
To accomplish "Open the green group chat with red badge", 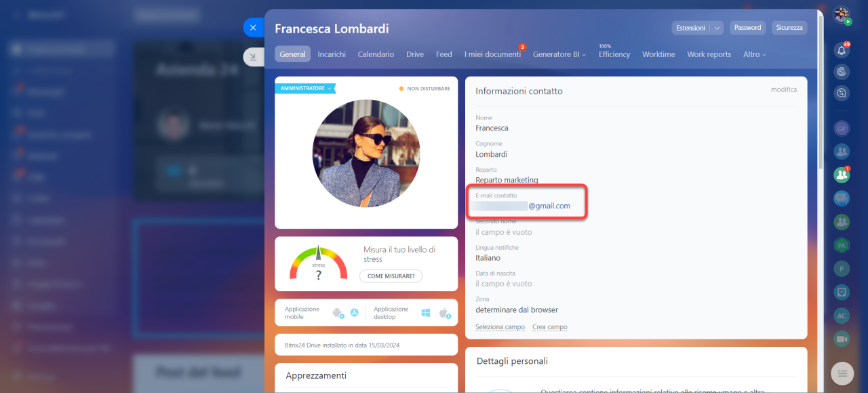I will point(842,174).
